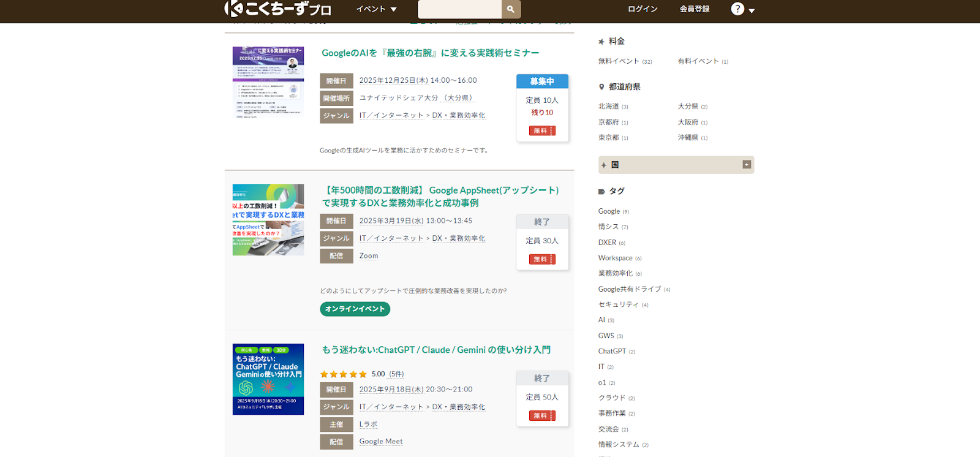
Task: Select the IT (2) tag
Action: click(606, 367)
